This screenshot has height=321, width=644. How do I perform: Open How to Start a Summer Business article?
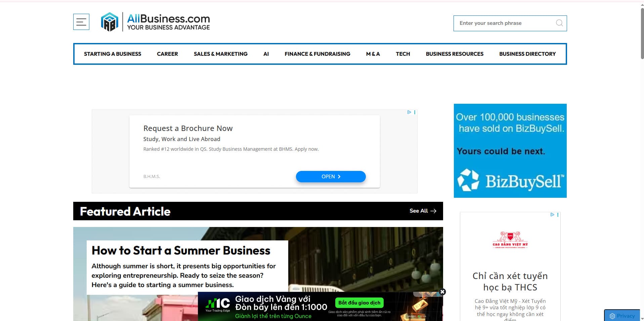tap(181, 250)
